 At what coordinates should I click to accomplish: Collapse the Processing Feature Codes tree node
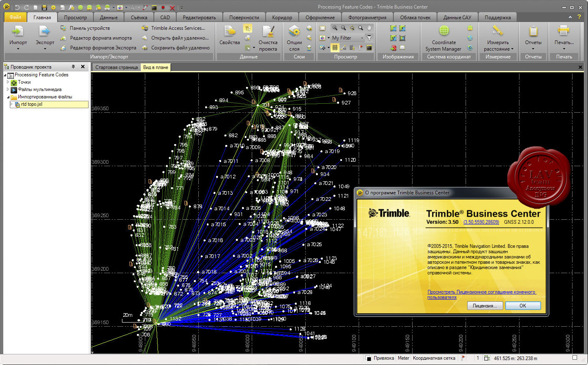[x=5, y=75]
